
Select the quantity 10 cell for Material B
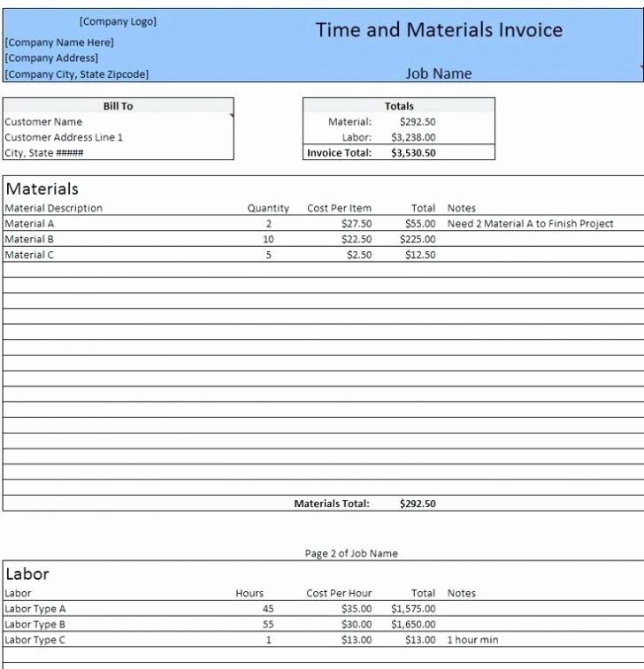coord(268,239)
